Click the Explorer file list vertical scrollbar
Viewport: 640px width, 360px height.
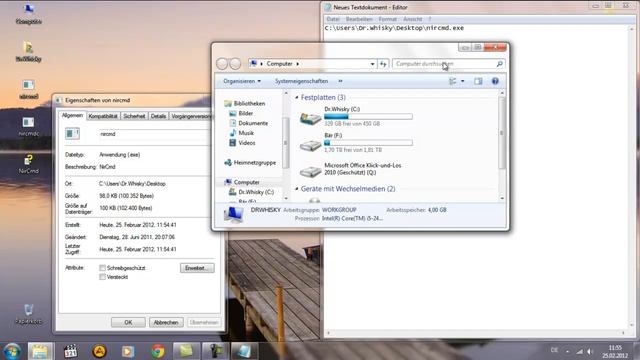coord(502,145)
